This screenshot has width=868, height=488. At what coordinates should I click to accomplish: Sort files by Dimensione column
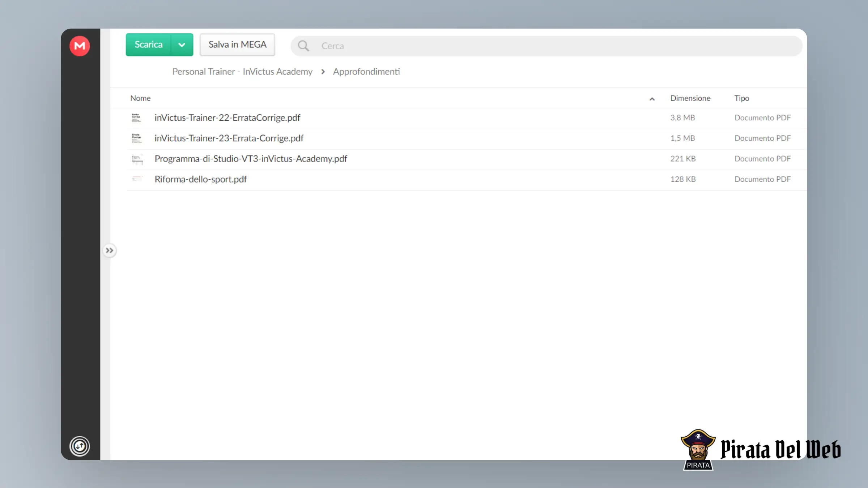(x=690, y=98)
